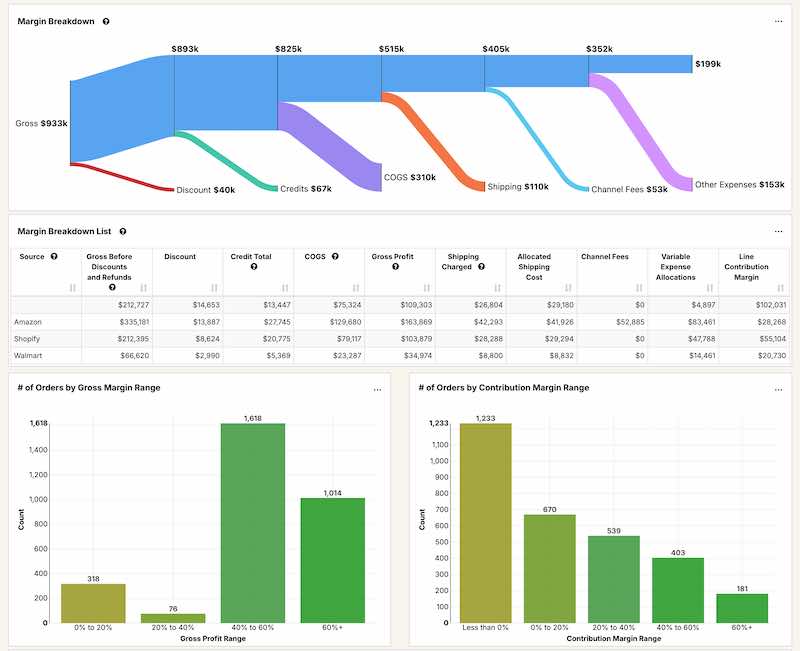This screenshot has height=651, width=800.
Task: Open Orders by Gross Margin Range options menu
Action: (377, 388)
